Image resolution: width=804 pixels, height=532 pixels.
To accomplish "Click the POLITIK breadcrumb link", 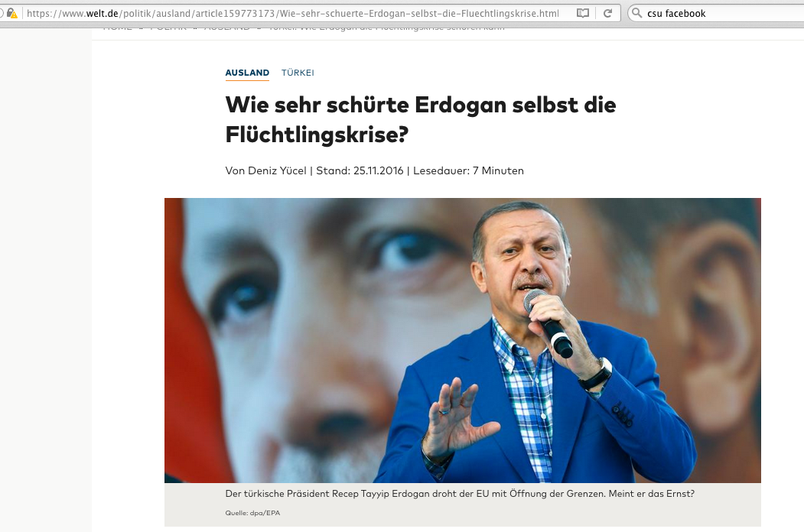I will (168, 28).
